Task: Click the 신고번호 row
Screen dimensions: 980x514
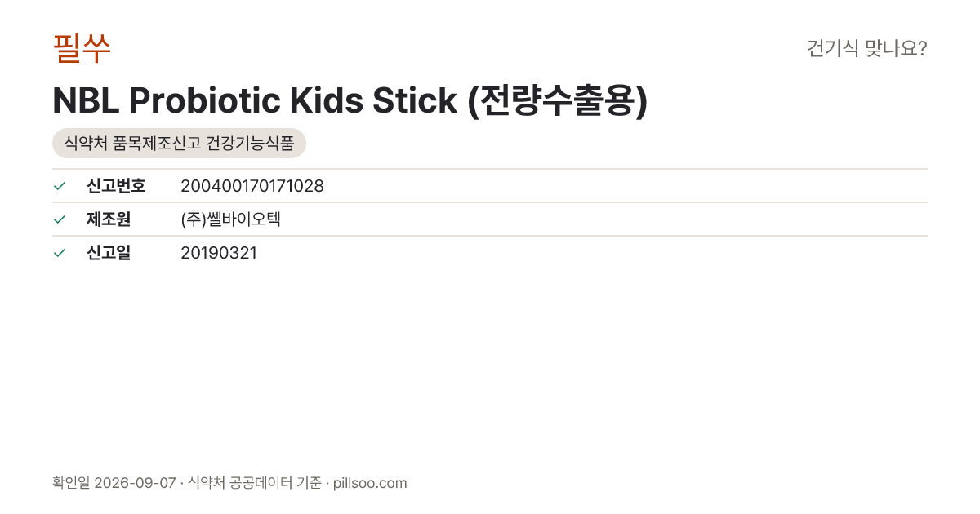Action: point(490,186)
